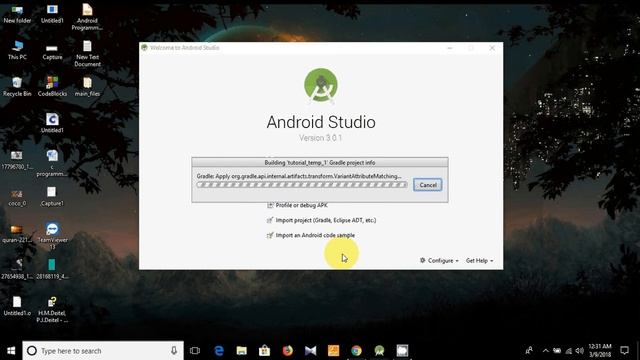Image resolution: width=640 pixels, height=360 pixels.
Task: Select the This PC desktop icon
Action: tap(17, 51)
